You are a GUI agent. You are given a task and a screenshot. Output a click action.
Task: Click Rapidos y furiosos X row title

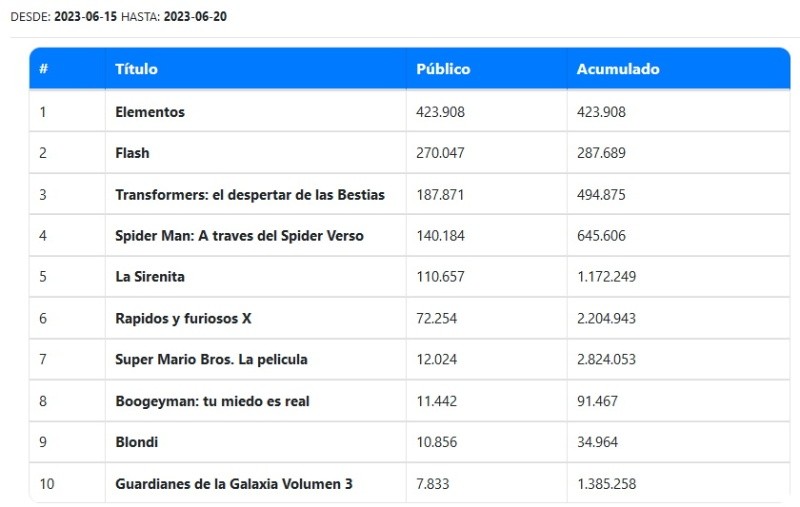(x=183, y=318)
